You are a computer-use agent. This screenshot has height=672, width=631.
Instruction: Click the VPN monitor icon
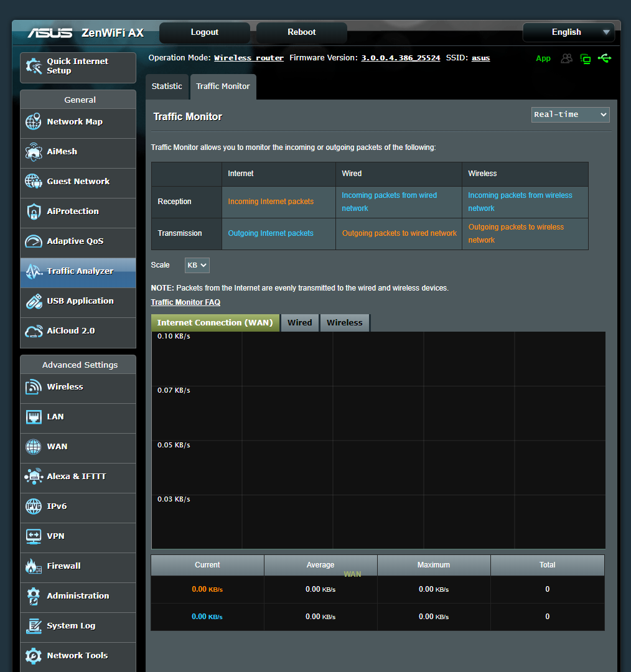(x=34, y=536)
